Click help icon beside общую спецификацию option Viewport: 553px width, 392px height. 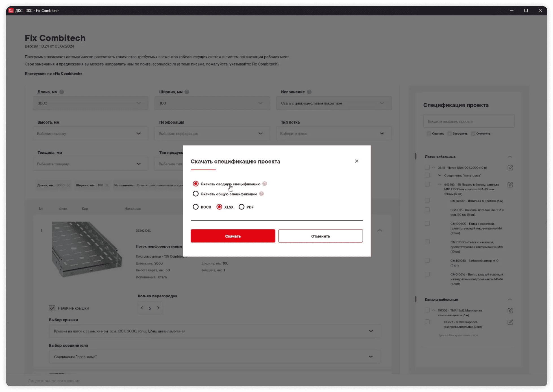[262, 194]
